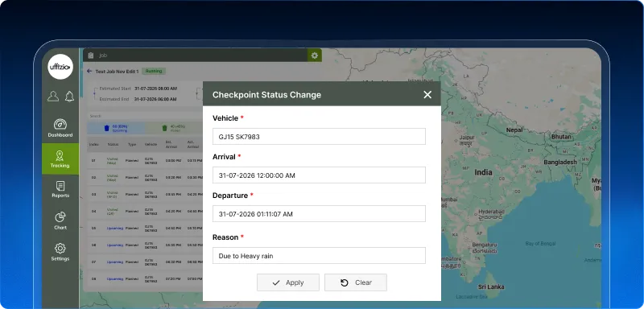
Task: Click the Bangladesh label on the map
Action: pyautogui.click(x=560, y=162)
